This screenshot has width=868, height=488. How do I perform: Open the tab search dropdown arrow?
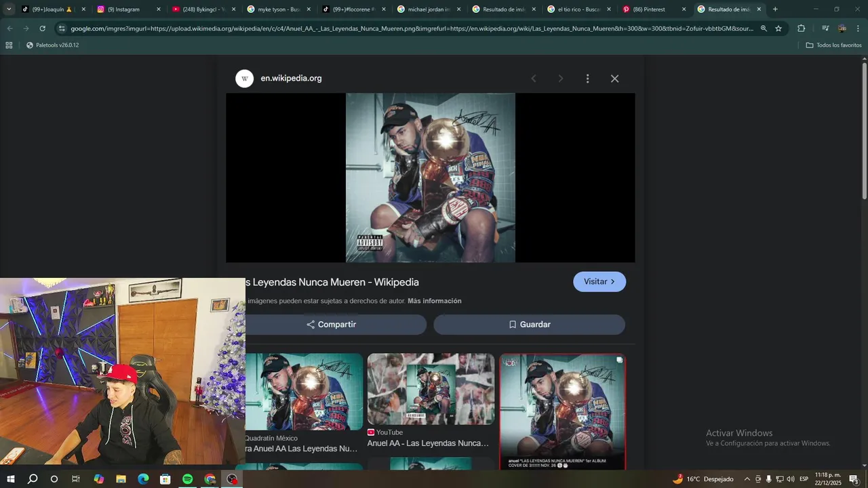9,9
